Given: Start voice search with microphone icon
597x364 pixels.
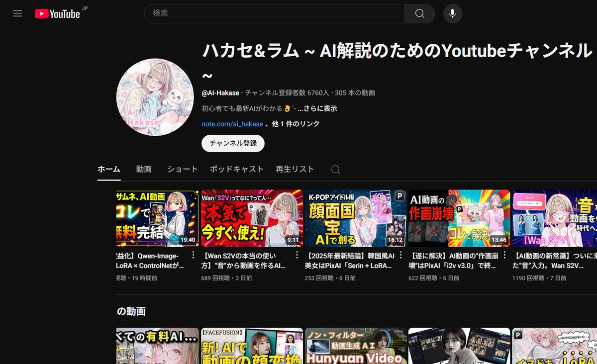Looking at the screenshot, I should (452, 13).
